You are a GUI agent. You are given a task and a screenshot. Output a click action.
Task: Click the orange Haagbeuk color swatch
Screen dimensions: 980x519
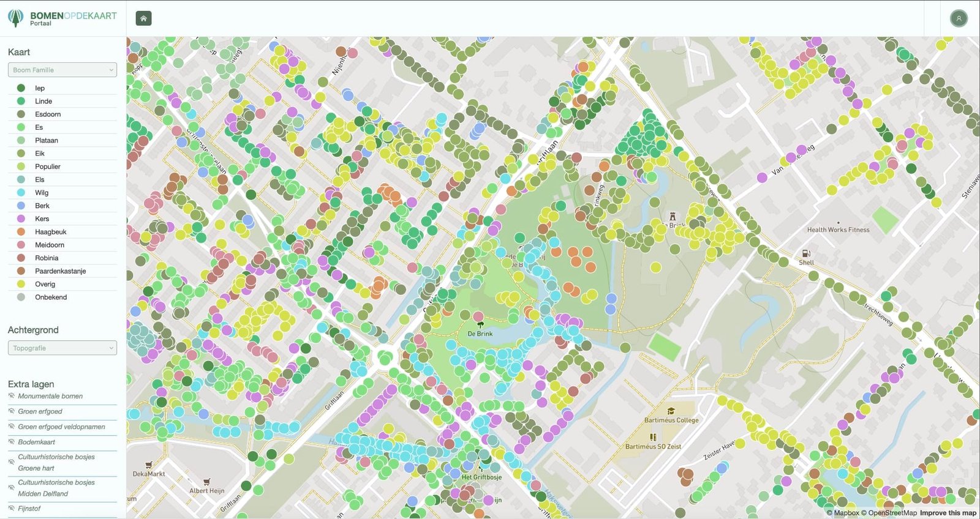[x=21, y=232]
